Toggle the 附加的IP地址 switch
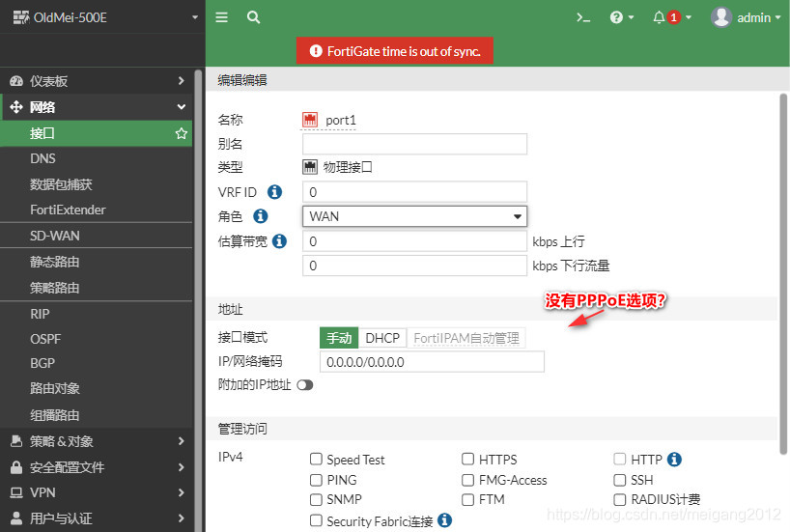 [x=305, y=385]
